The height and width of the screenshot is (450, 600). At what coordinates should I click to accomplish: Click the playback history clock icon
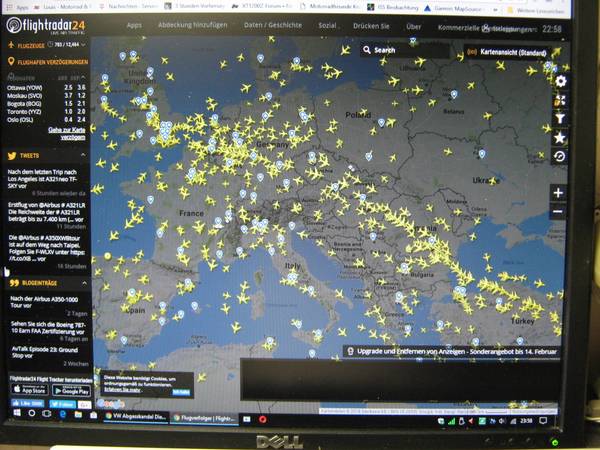click(x=560, y=156)
